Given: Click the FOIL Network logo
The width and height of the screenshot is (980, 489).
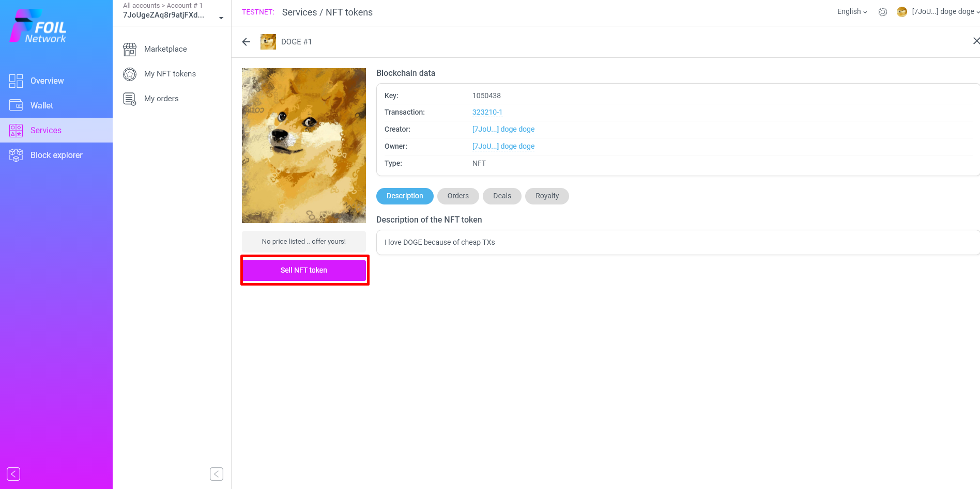Looking at the screenshot, I should pos(38,26).
